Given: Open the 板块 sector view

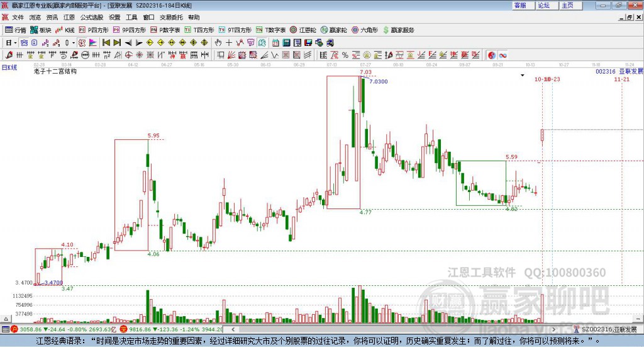Looking at the screenshot, I should point(41,30).
